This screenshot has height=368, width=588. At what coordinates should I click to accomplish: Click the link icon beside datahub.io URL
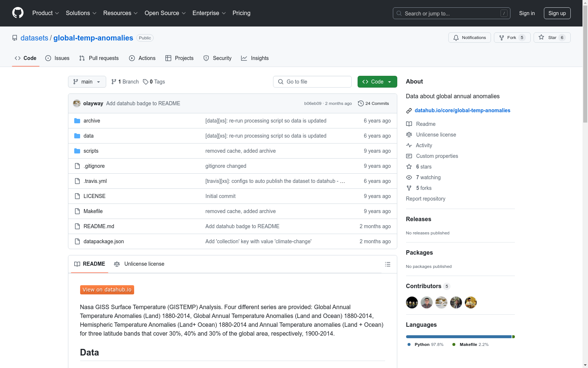coord(409,111)
